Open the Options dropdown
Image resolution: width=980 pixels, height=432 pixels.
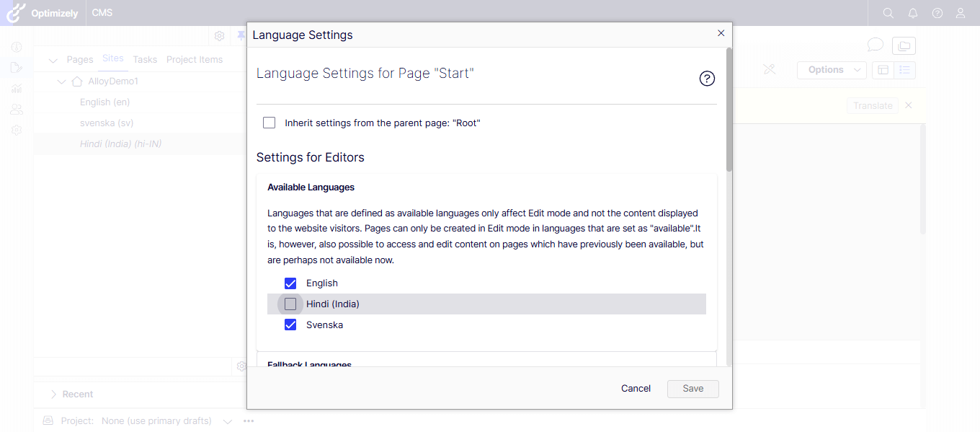(831, 70)
